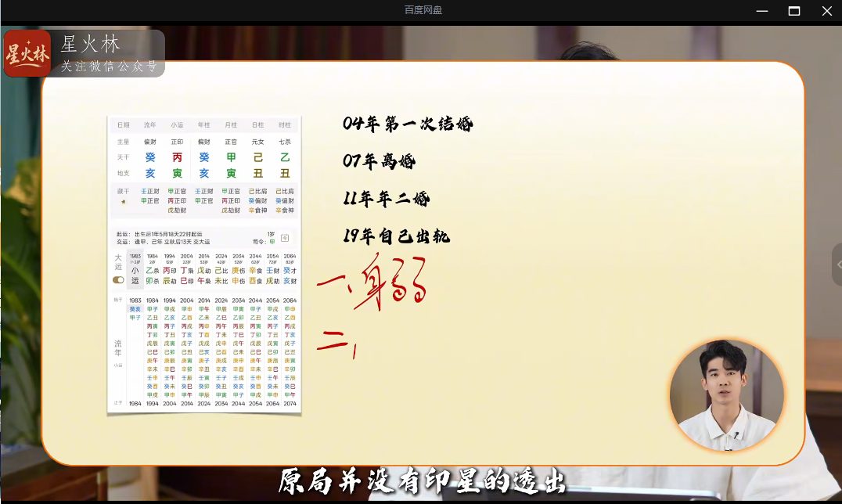The image size is (842, 504).
Task: Click the 己 stem under 日柱
Action: (257, 157)
